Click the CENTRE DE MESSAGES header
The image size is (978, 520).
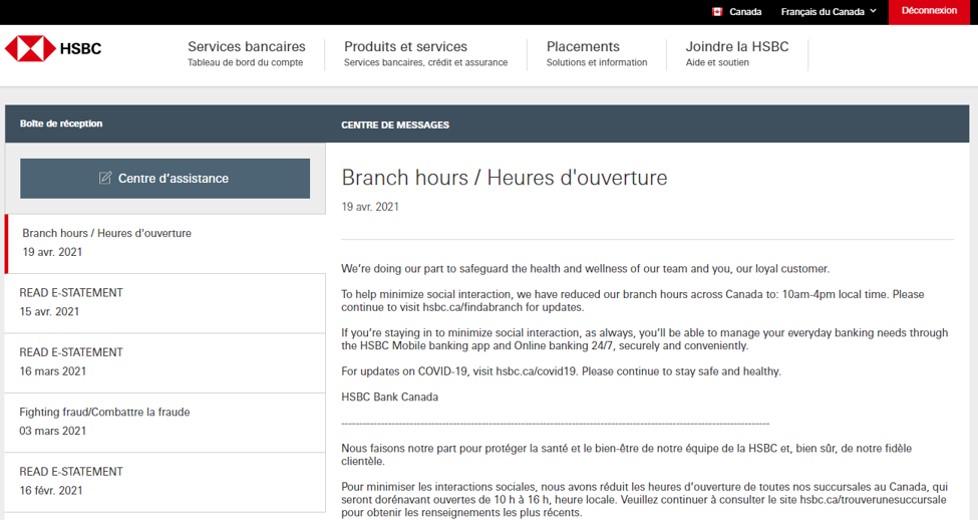(395, 125)
